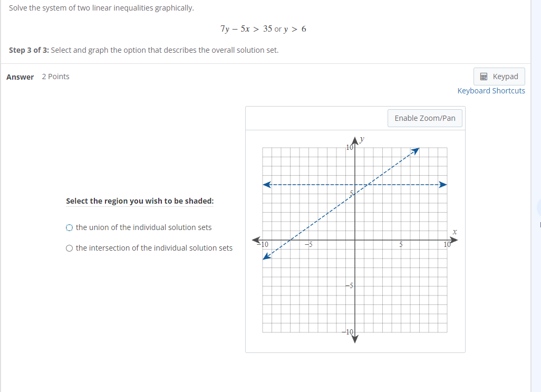Click the arrowhead at the diagonal line's top end

[416, 150]
